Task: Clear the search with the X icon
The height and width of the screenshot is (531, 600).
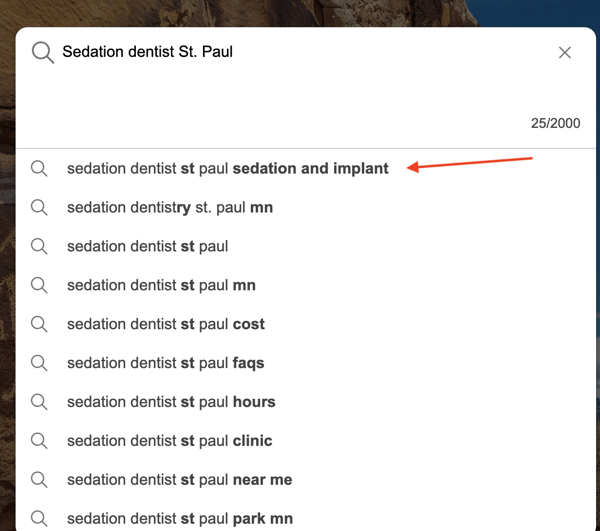Action: tap(565, 52)
